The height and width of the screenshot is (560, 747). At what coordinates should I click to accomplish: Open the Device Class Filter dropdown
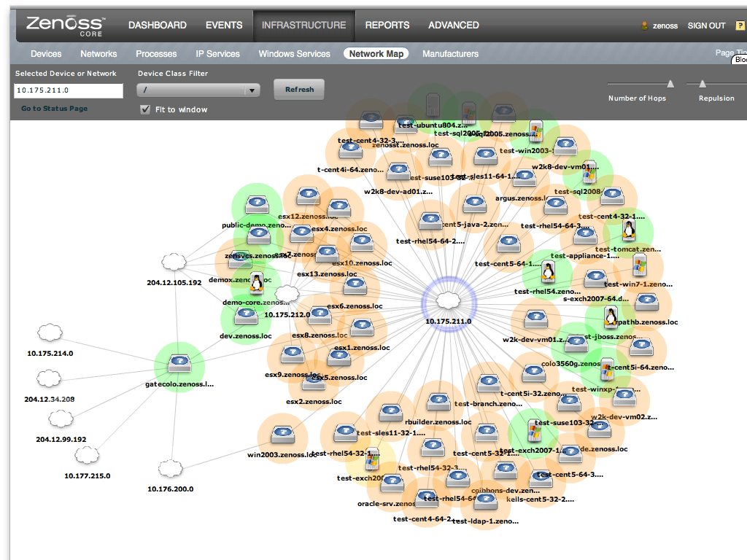198,90
